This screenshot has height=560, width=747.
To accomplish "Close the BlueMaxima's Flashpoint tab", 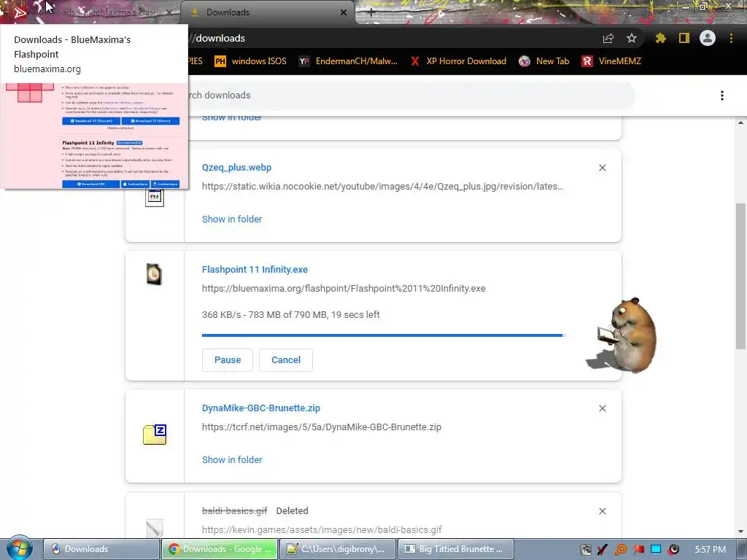I will tap(169, 12).
